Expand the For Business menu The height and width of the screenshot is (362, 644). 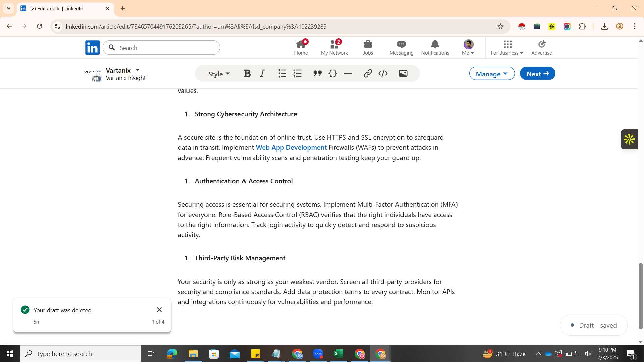point(507,47)
